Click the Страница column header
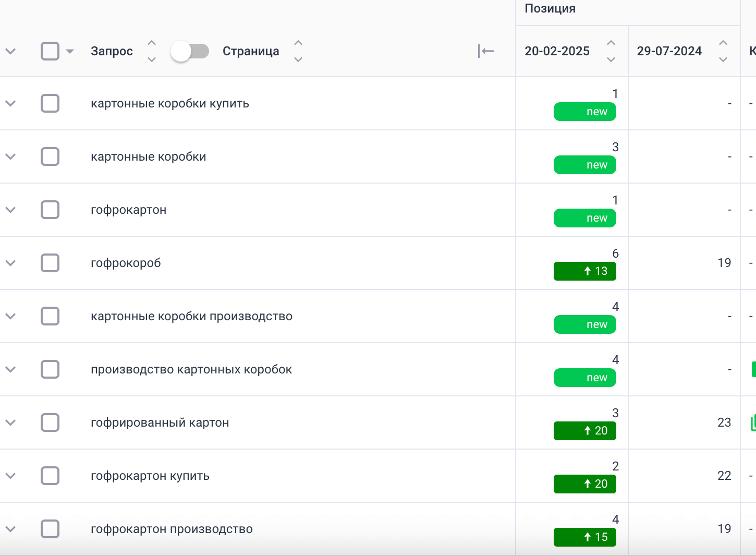This screenshot has width=756, height=556. pos(251,51)
